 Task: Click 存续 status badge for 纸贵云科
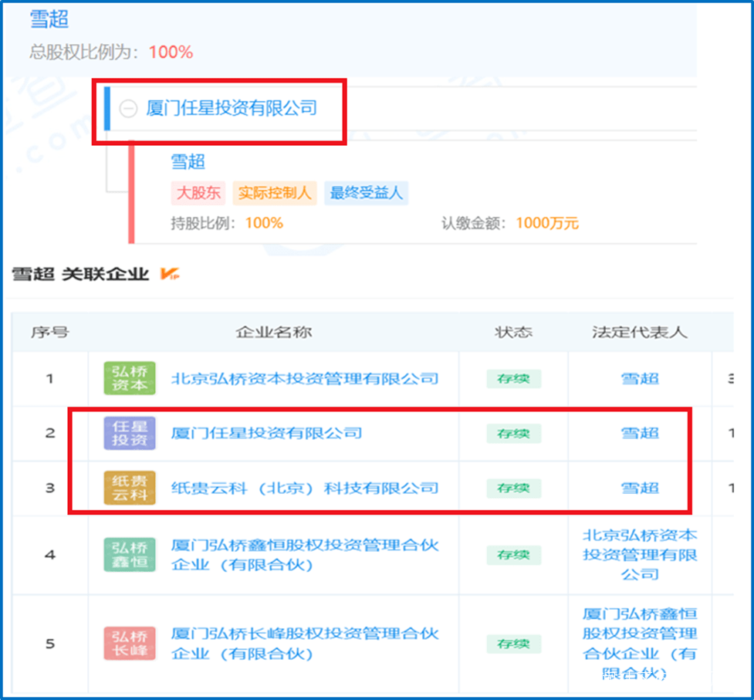pos(513,488)
